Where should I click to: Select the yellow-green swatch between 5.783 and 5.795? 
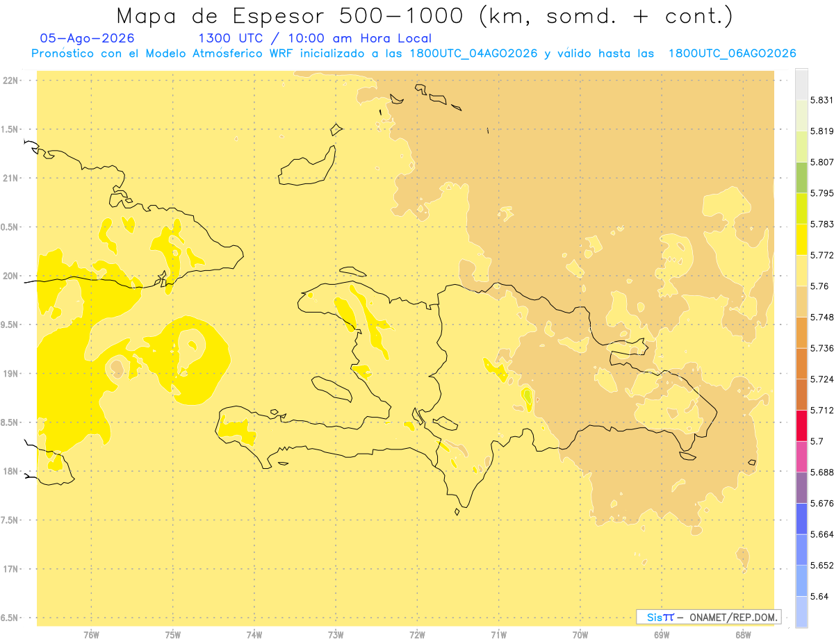coord(801,208)
